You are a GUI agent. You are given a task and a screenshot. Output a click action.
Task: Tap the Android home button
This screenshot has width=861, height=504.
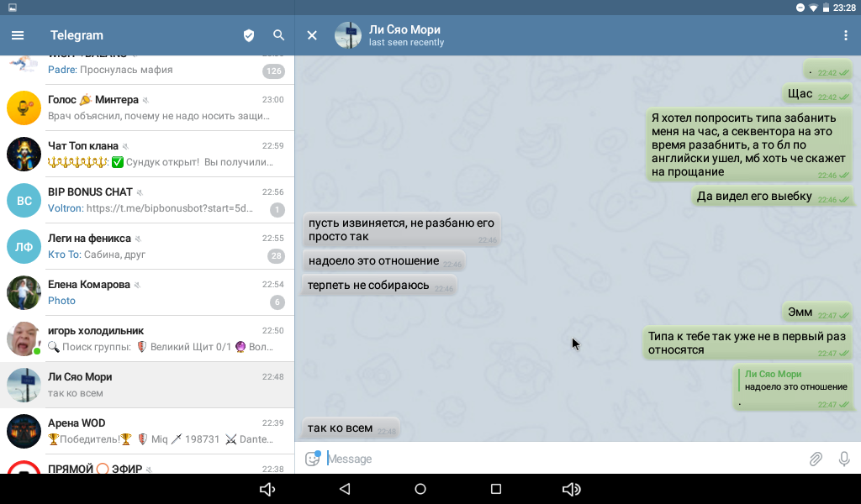(420, 489)
